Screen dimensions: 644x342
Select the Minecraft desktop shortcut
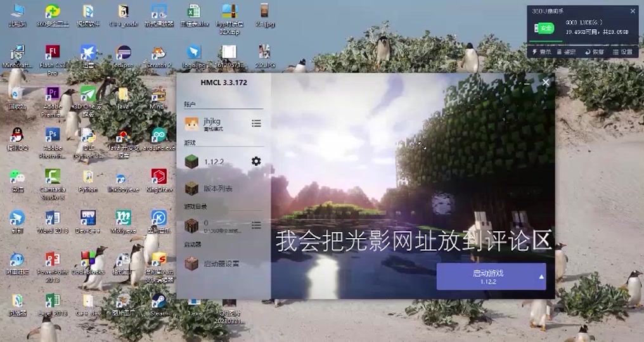[17, 56]
